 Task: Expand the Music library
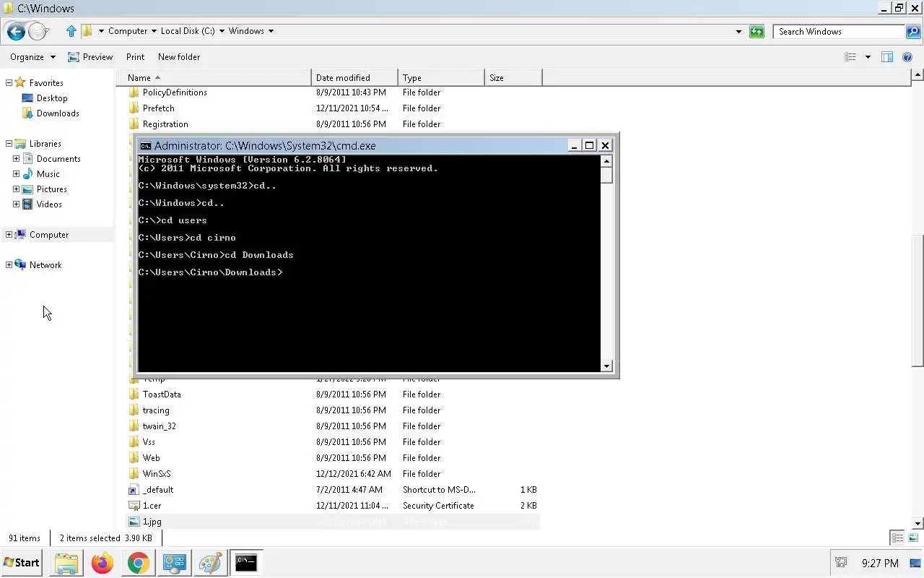coord(16,174)
